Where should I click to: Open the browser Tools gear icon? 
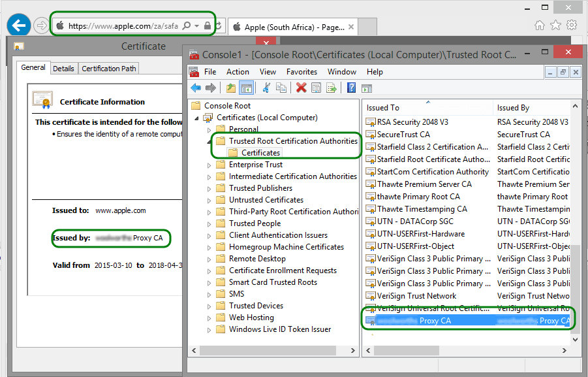pos(572,25)
